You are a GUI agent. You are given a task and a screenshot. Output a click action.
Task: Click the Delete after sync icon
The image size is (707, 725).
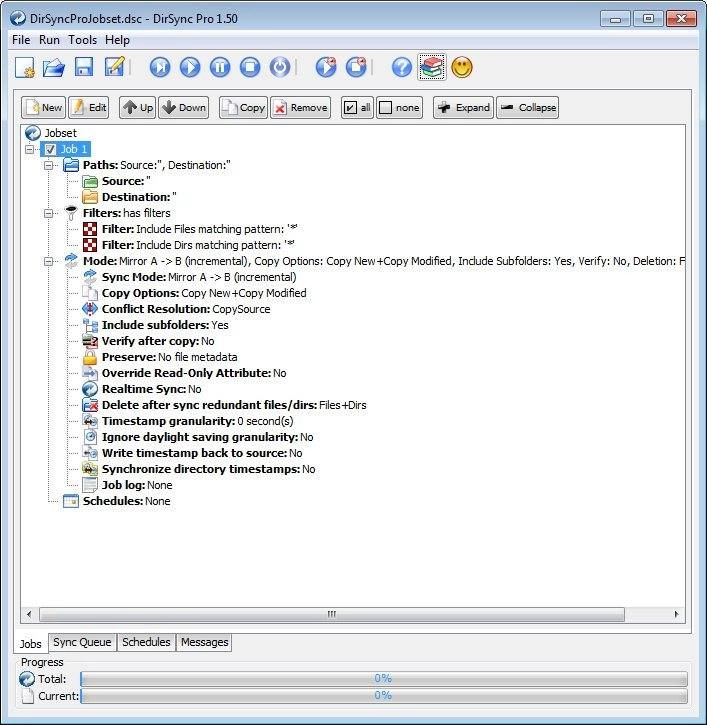click(x=90, y=405)
